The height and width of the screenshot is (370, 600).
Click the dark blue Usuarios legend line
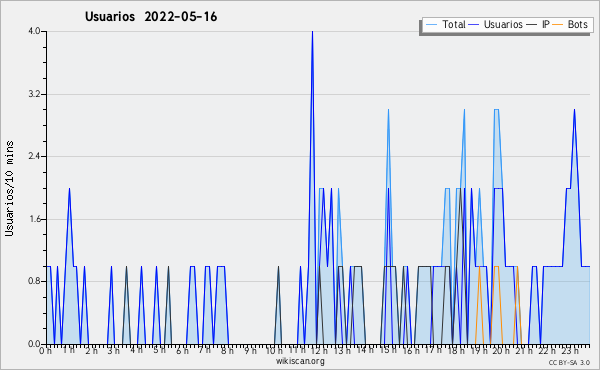tap(474, 25)
